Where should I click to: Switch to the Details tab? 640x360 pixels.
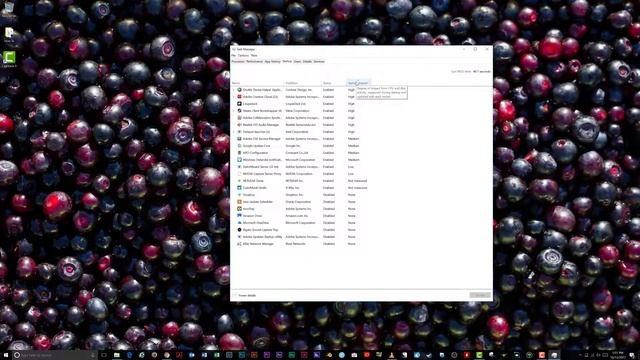307,62
